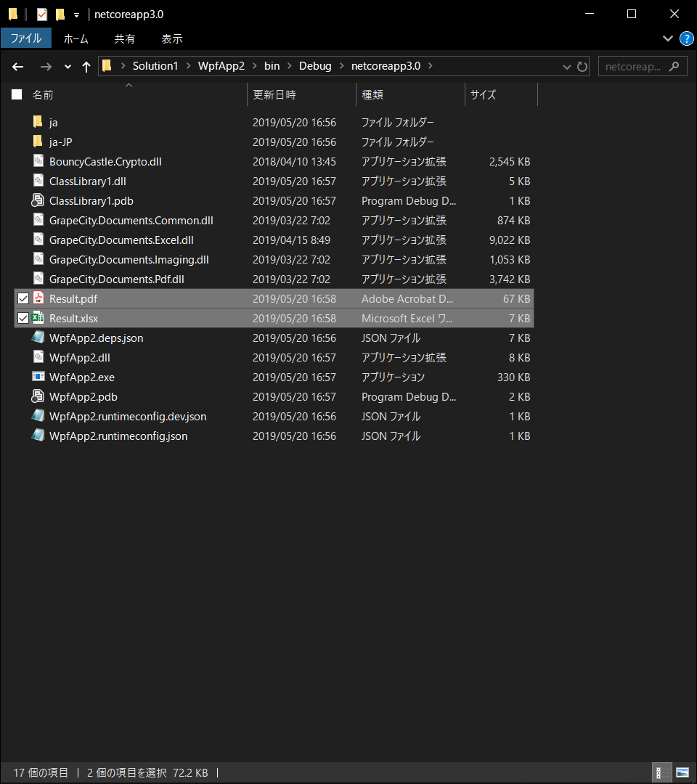The width and height of the screenshot is (697, 784).
Task: Navigate to Solution1 in the breadcrumb
Action: [155, 66]
